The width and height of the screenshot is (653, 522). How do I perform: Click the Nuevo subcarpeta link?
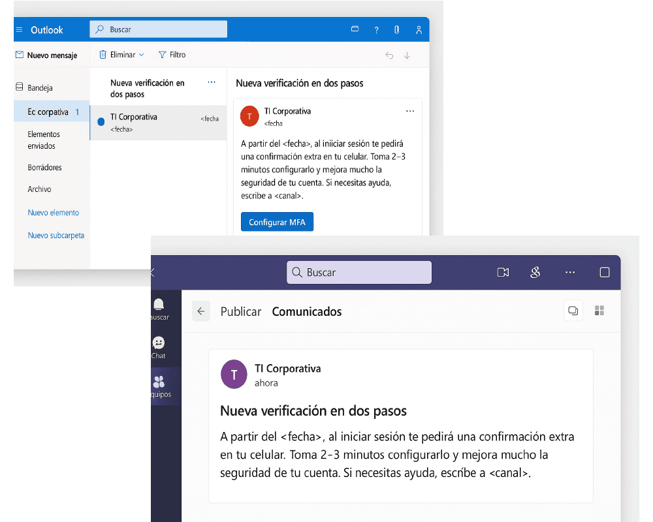56,235
